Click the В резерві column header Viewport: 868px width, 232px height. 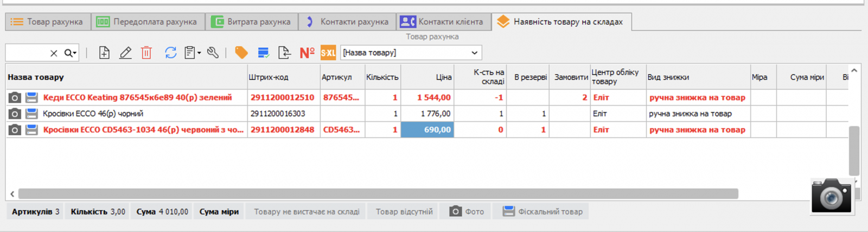[528, 77]
